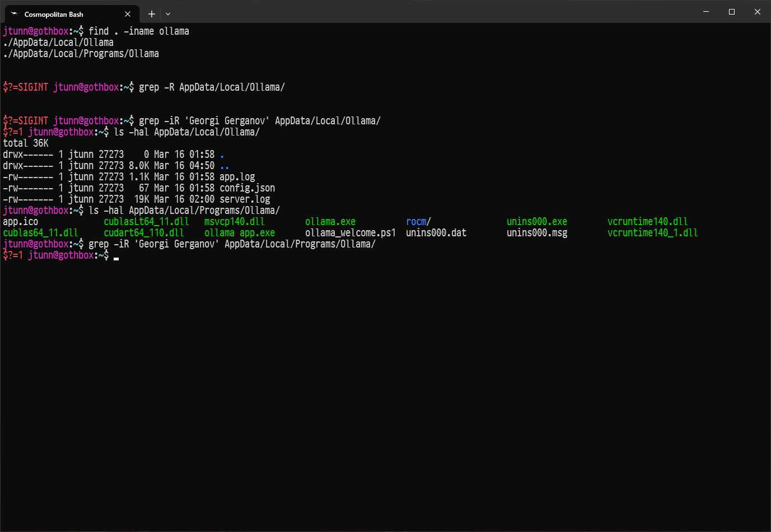Click the unins000.exe entry
The height and width of the screenshot is (532, 771).
pyautogui.click(x=536, y=222)
